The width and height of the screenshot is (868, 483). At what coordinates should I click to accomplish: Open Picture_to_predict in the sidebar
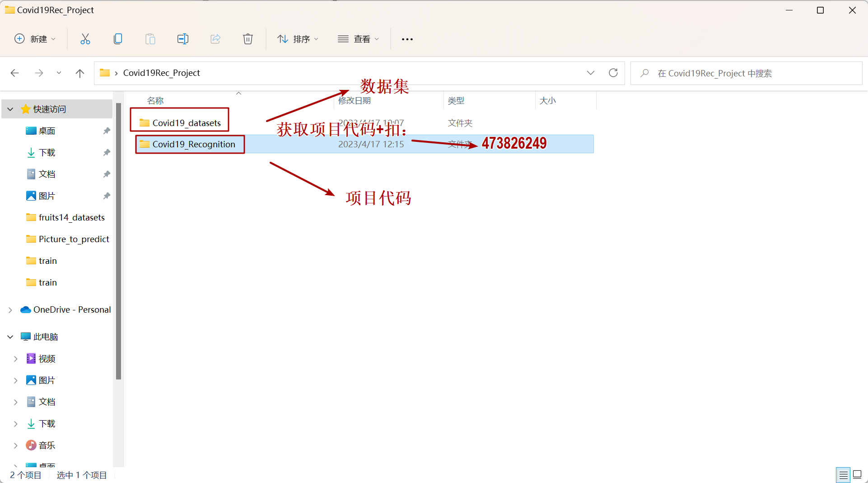(68, 239)
